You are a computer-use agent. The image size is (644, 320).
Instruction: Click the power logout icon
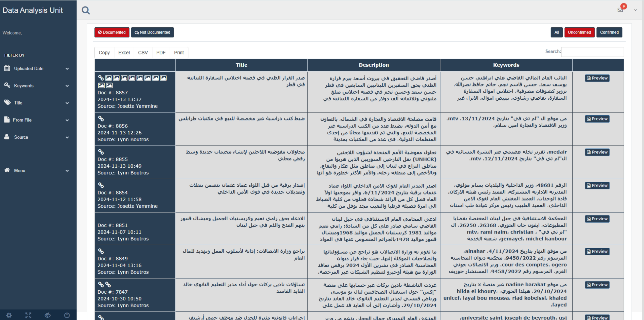point(67,315)
